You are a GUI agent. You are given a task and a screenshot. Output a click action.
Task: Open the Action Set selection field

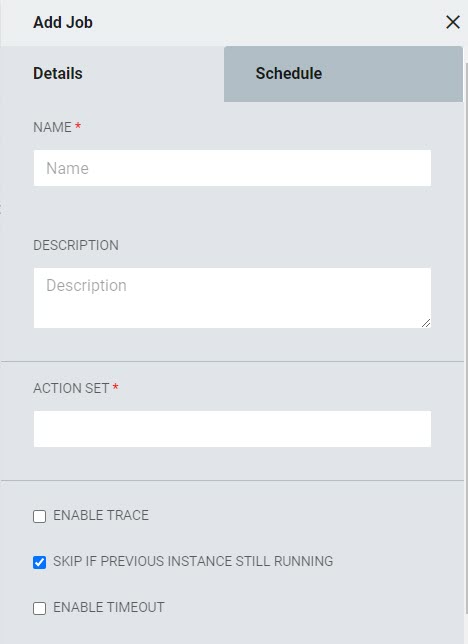pyautogui.click(x=232, y=429)
